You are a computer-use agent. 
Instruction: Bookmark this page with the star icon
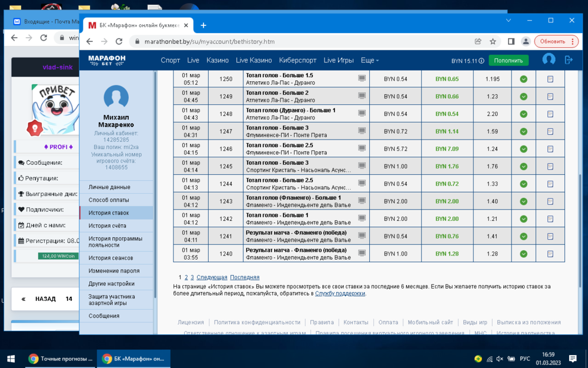tap(493, 42)
